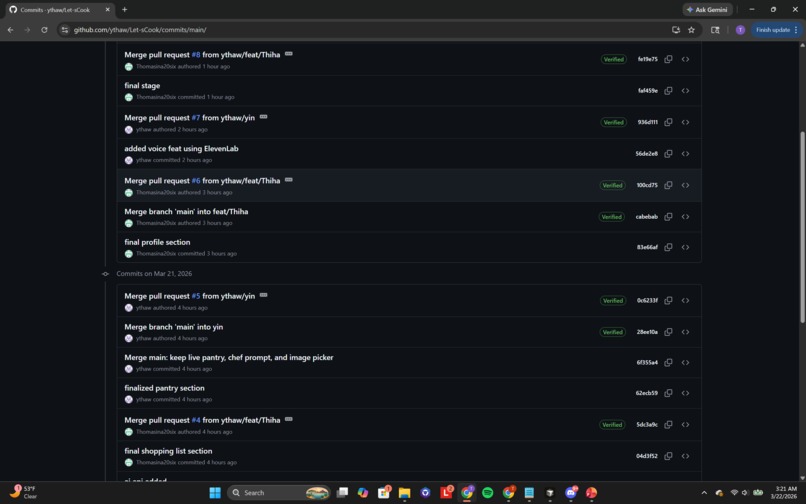Copy SHA of 'Merge branch main into yin'
The width and height of the screenshot is (806, 504).
[x=668, y=332]
